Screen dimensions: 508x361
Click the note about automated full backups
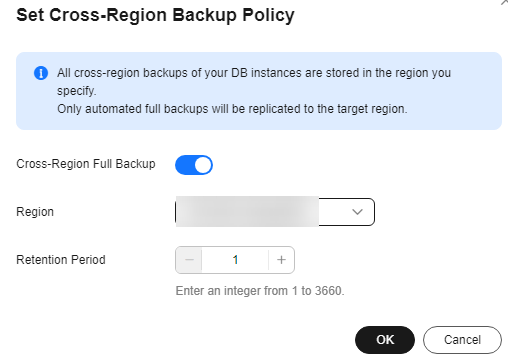(232, 109)
